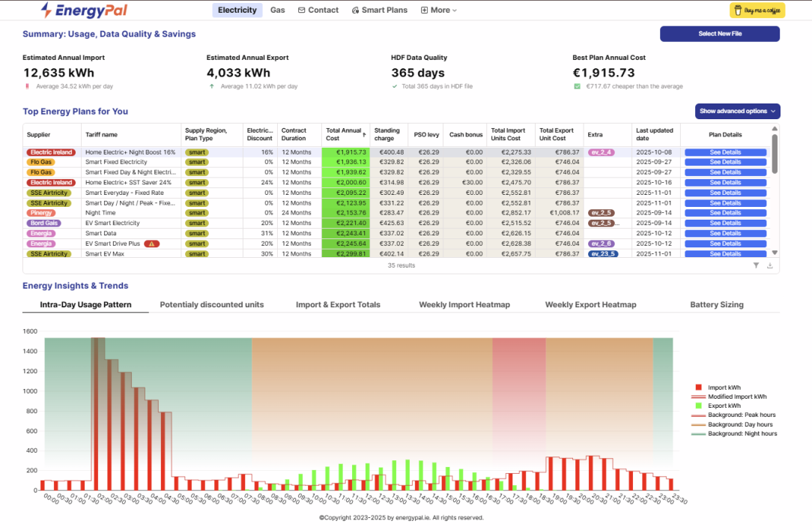Click the EnergyPal lightning bolt logo
This screenshot has width=812, height=530.
click(46, 10)
